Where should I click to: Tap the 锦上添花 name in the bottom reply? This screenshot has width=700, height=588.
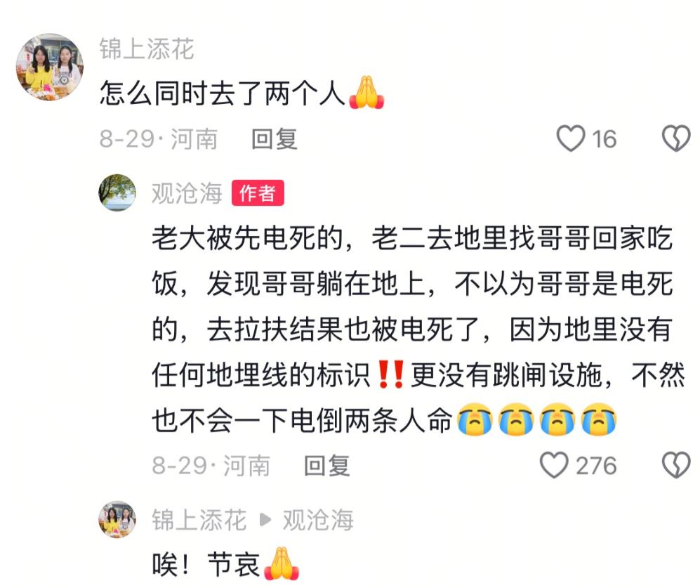[199, 520]
